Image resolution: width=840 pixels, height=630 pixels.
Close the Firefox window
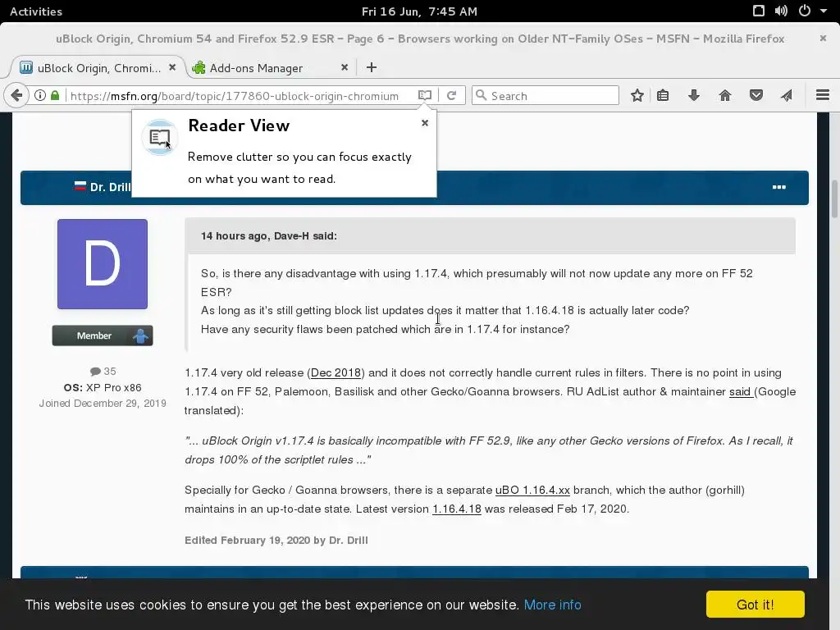point(823,38)
